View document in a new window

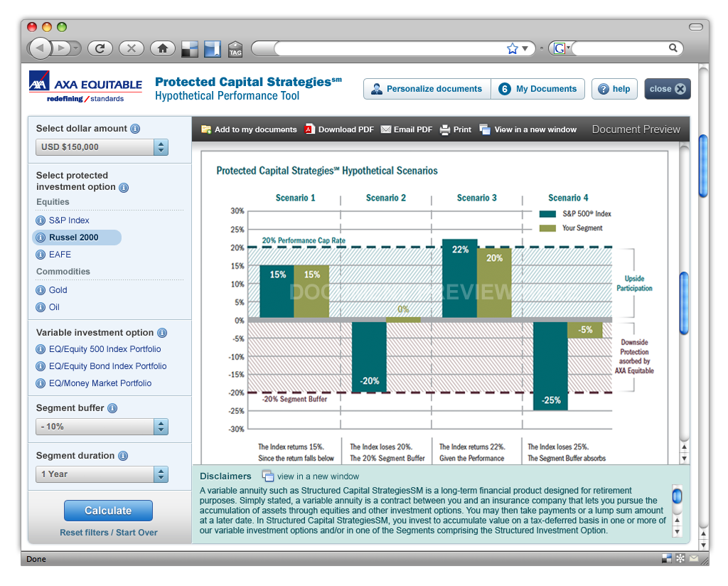click(x=528, y=129)
